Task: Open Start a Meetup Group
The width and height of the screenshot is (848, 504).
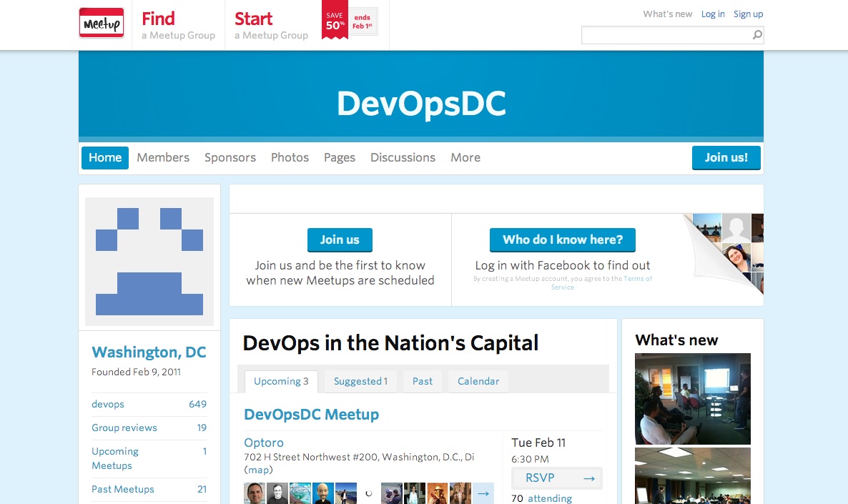Action: [x=272, y=26]
